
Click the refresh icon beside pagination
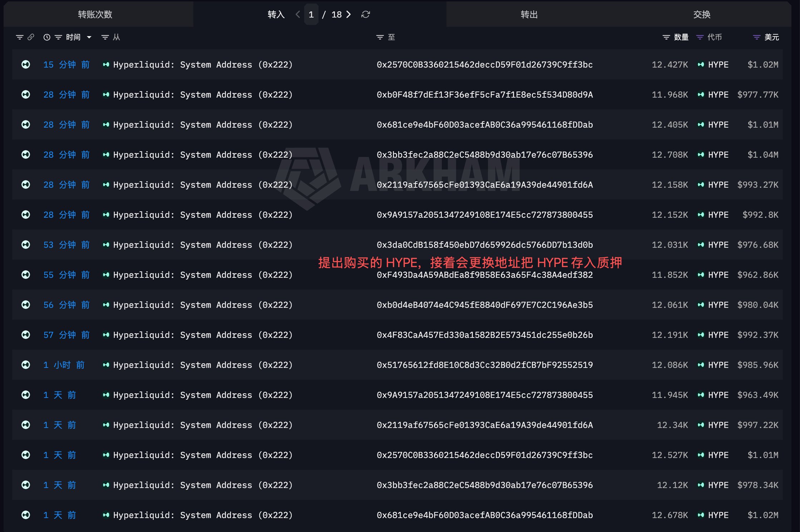tap(365, 14)
